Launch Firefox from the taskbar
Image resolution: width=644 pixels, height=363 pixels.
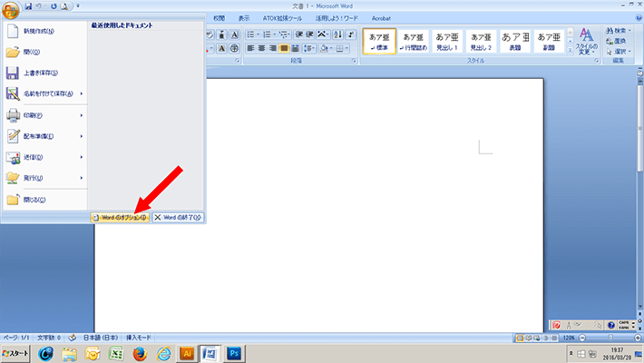139,353
